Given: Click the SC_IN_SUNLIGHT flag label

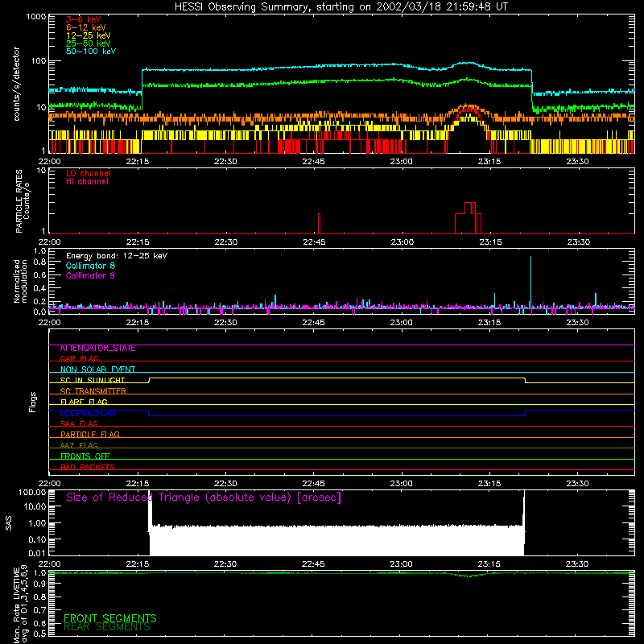Looking at the screenshot, I should pos(93,380).
